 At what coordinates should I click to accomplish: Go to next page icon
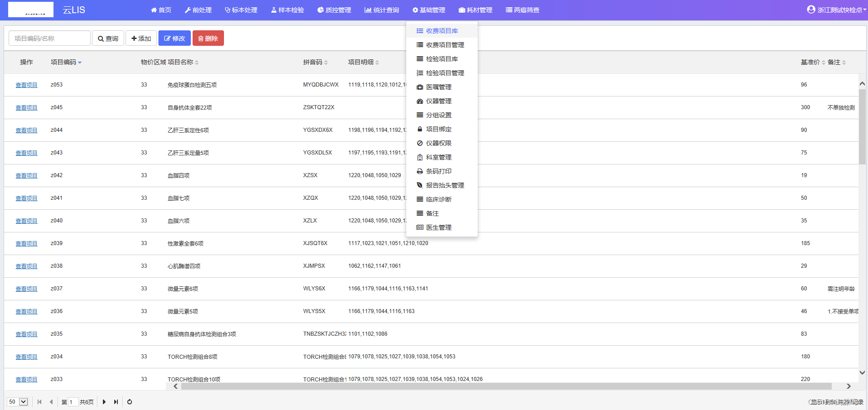tap(104, 402)
